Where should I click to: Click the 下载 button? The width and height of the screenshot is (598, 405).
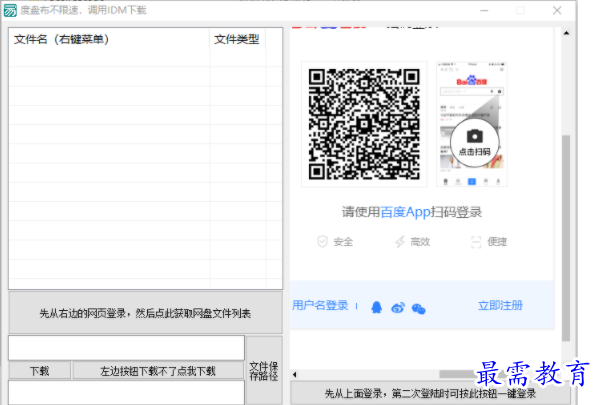coord(40,371)
